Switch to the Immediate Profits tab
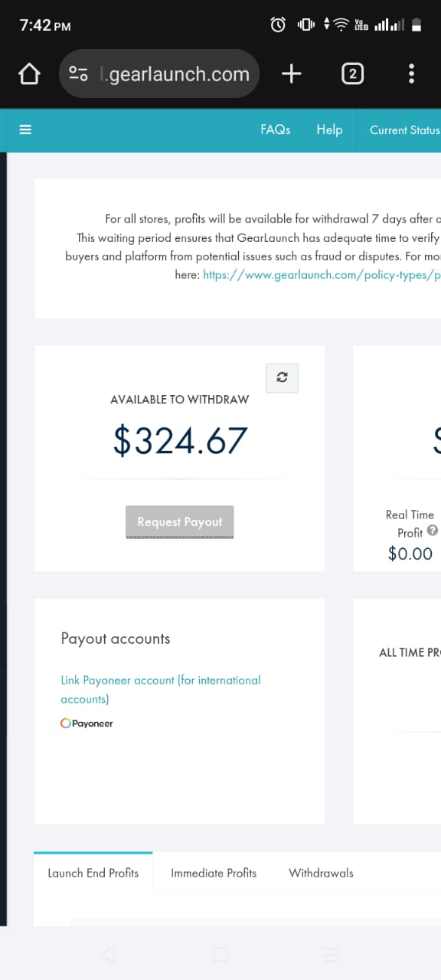Image resolution: width=441 pixels, height=980 pixels. click(214, 873)
